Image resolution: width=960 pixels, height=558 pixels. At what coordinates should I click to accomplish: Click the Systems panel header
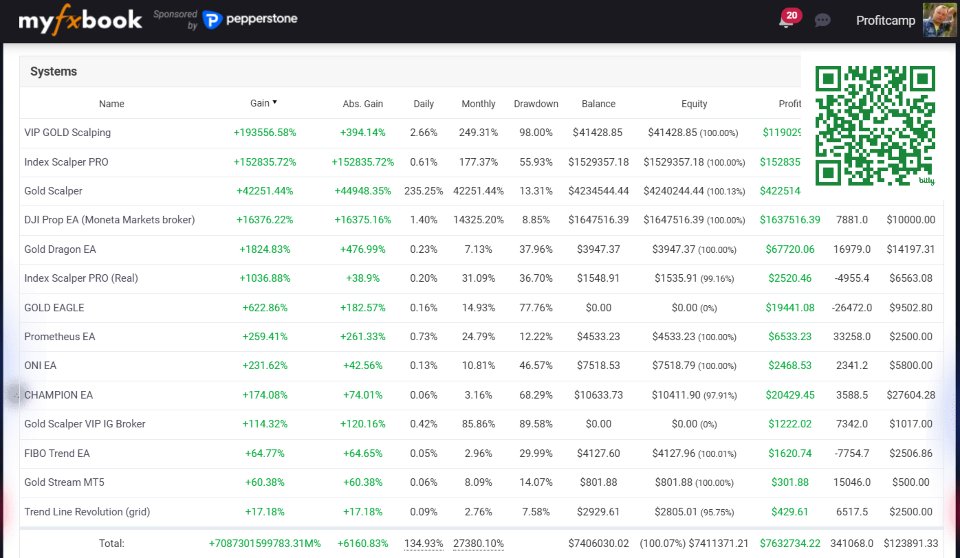click(x=54, y=72)
